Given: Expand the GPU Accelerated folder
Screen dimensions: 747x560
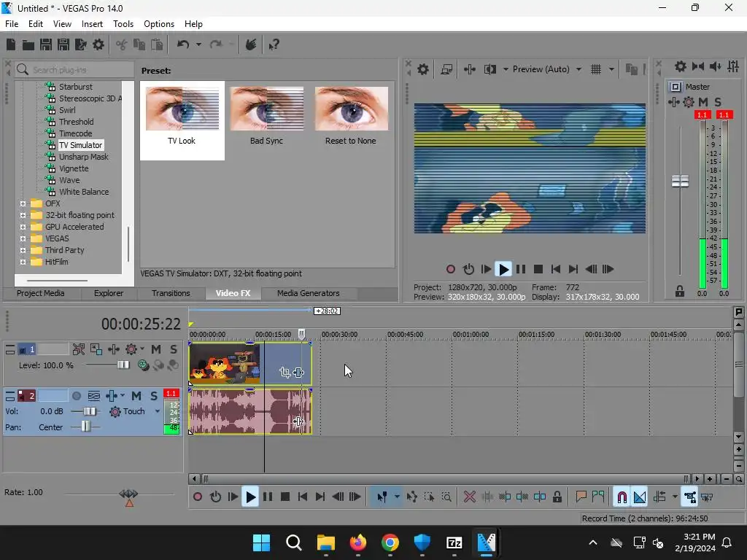Looking at the screenshot, I should pyautogui.click(x=23, y=227).
